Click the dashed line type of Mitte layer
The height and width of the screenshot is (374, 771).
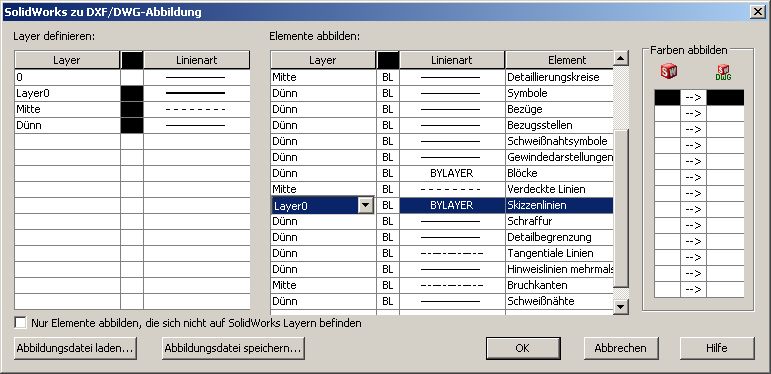[x=197, y=109]
